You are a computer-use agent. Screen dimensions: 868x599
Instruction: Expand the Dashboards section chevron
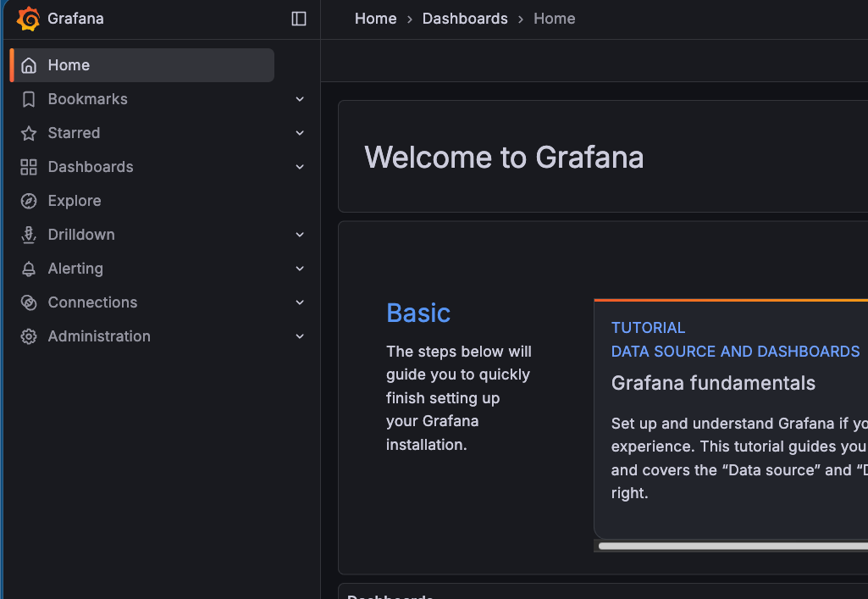point(300,167)
